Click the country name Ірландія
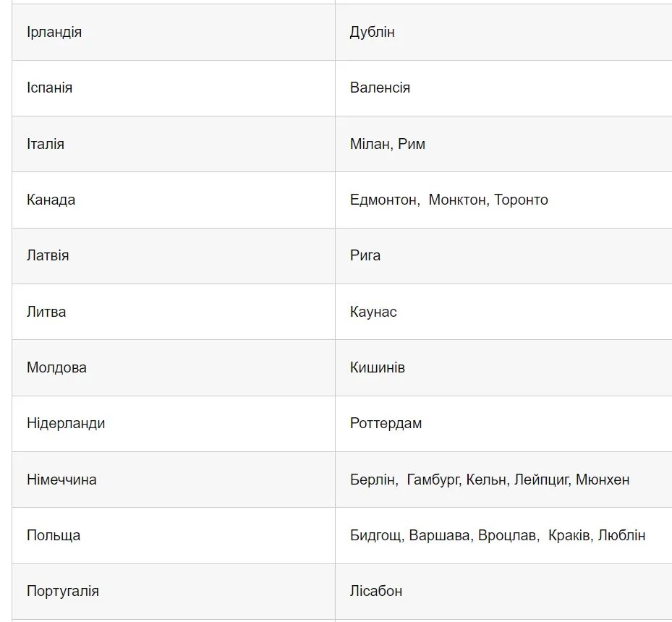Image resolution: width=672 pixels, height=622 pixels. (54, 33)
